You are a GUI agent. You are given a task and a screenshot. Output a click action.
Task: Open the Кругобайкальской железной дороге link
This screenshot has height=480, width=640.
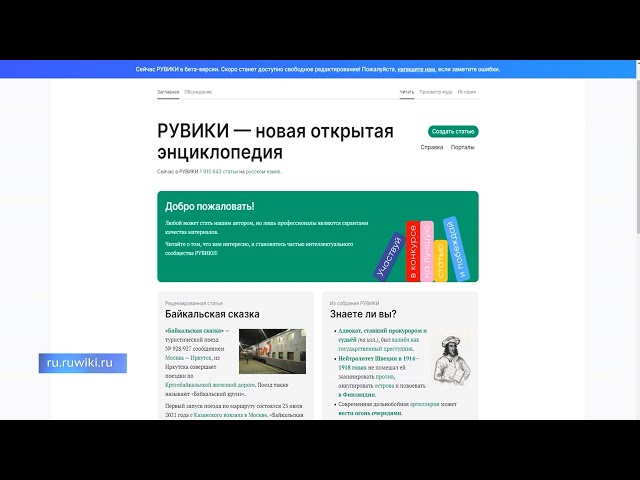210,385
